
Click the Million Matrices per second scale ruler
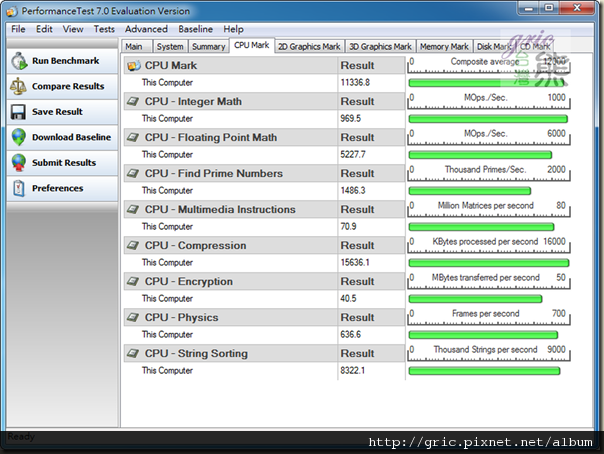point(488,209)
